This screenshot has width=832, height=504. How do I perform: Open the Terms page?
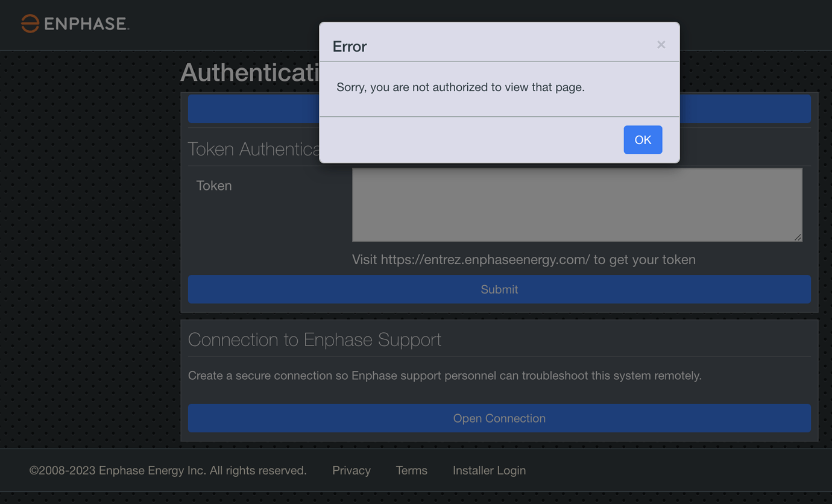411,470
